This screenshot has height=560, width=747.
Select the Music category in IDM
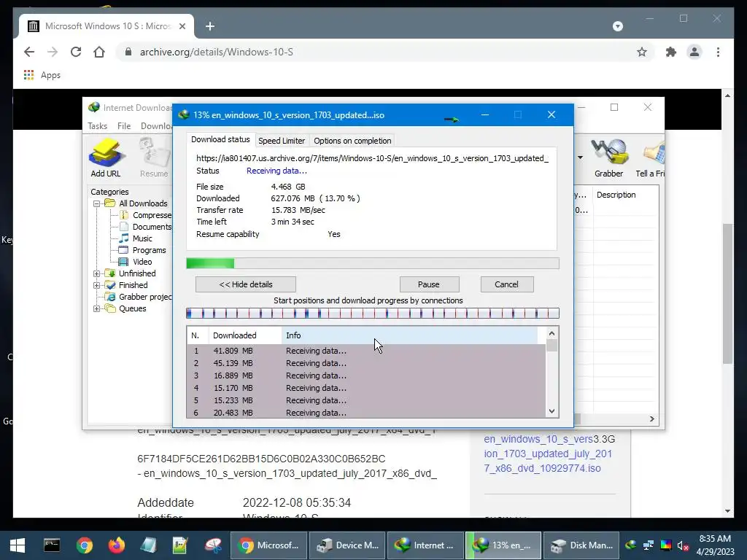point(142,238)
